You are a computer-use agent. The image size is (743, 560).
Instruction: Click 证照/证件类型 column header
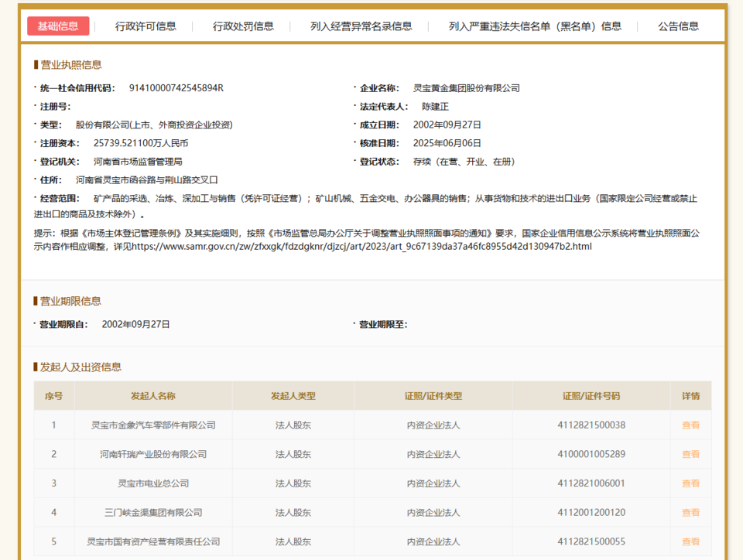[x=433, y=396]
